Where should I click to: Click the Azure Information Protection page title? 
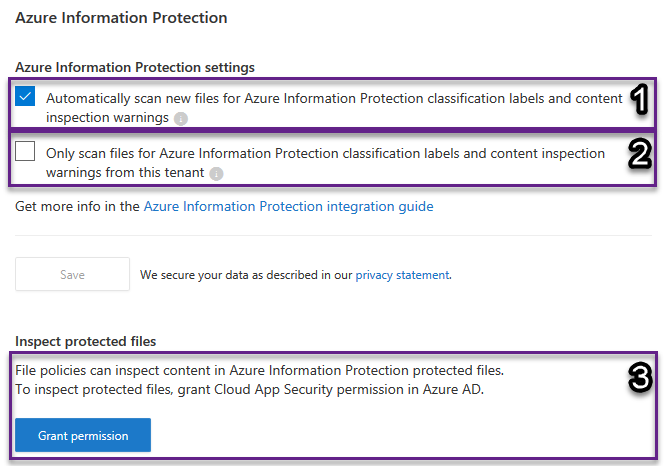click(x=121, y=18)
